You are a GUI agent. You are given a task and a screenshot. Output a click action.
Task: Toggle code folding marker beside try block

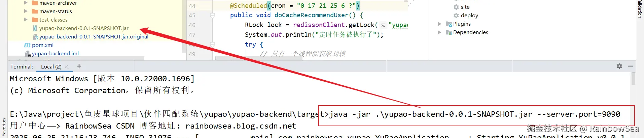(212, 45)
